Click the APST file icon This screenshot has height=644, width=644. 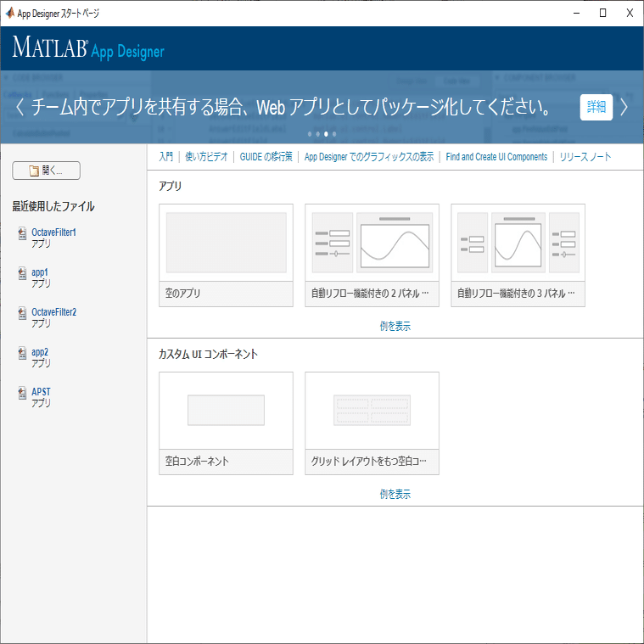pos(22,393)
